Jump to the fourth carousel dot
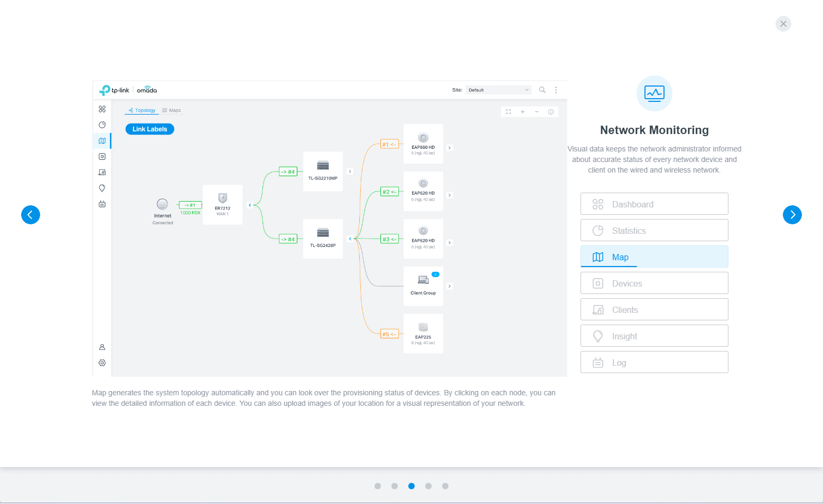The height and width of the screenshot is (504, 823). point(428,486)
